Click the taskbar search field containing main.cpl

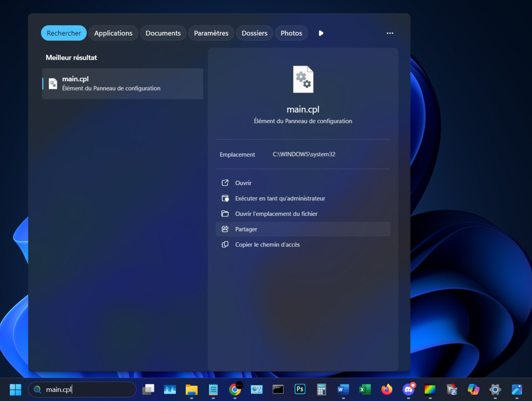(x=82, y=389)
